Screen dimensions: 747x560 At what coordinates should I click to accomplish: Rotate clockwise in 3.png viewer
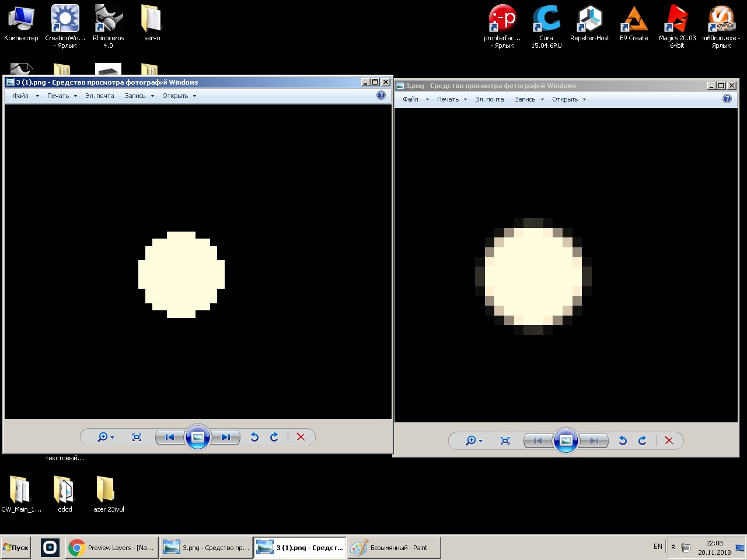coord(643,440)
